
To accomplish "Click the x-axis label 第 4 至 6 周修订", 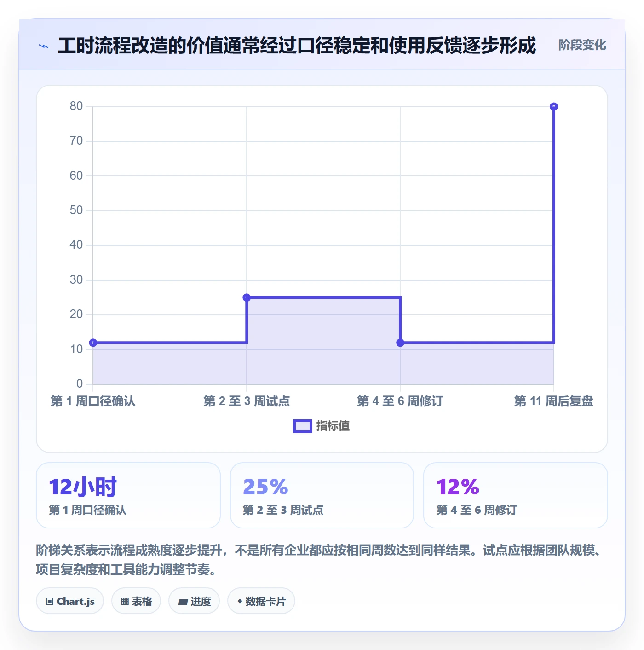I will (400, 401).
